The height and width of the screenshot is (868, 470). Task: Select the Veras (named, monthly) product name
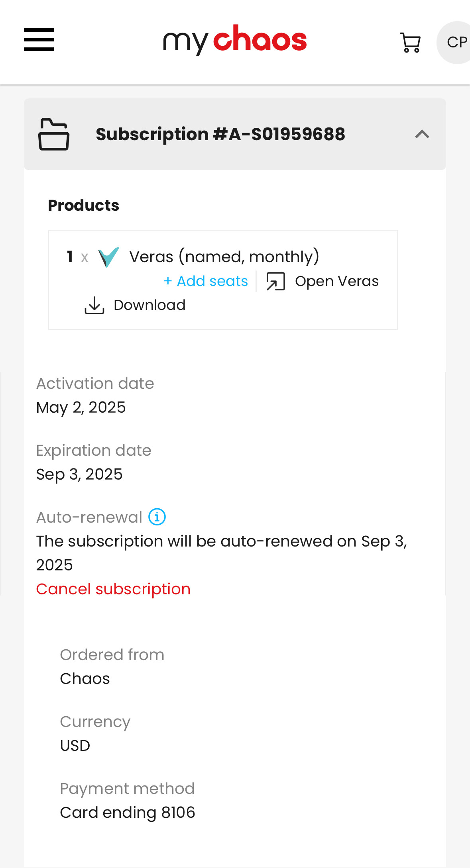[224, 257]
